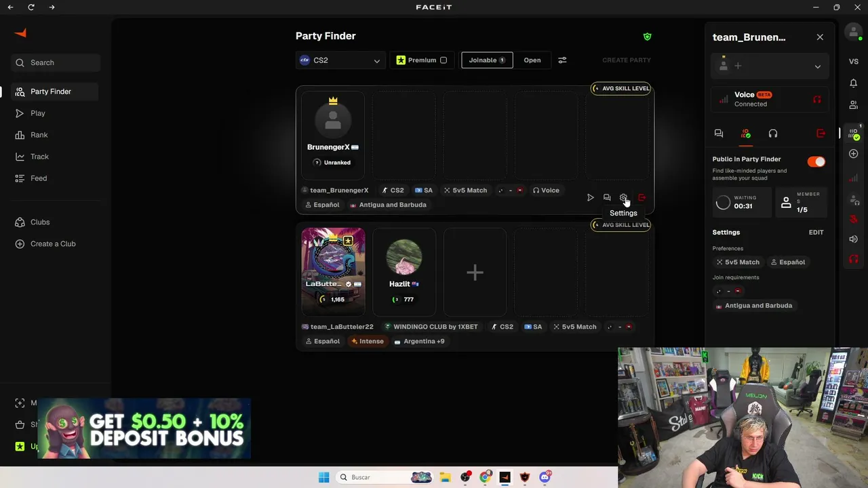Click the red leave party icon in panel
Image resolution: width=868 pixels, height=488 pixels.
[x=821, y=134]
